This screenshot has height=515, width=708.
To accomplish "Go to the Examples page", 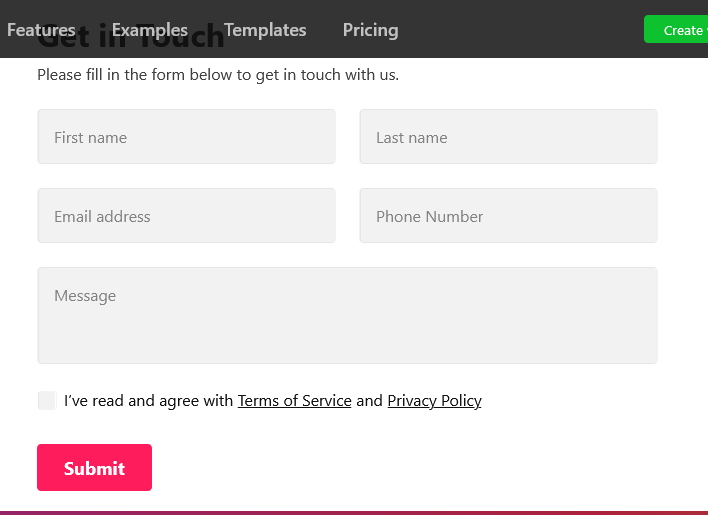I will [x=149, y=30].
